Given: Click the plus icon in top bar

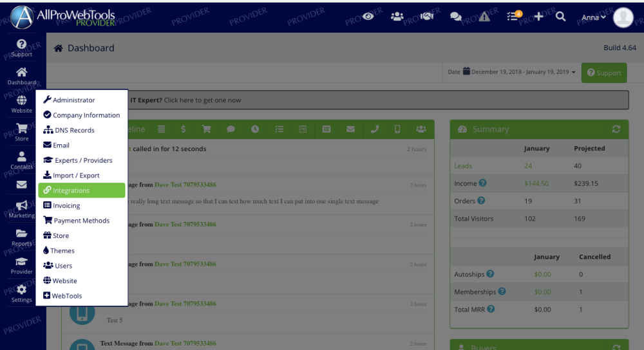Looking at the screenshot, I should point(538,17).
